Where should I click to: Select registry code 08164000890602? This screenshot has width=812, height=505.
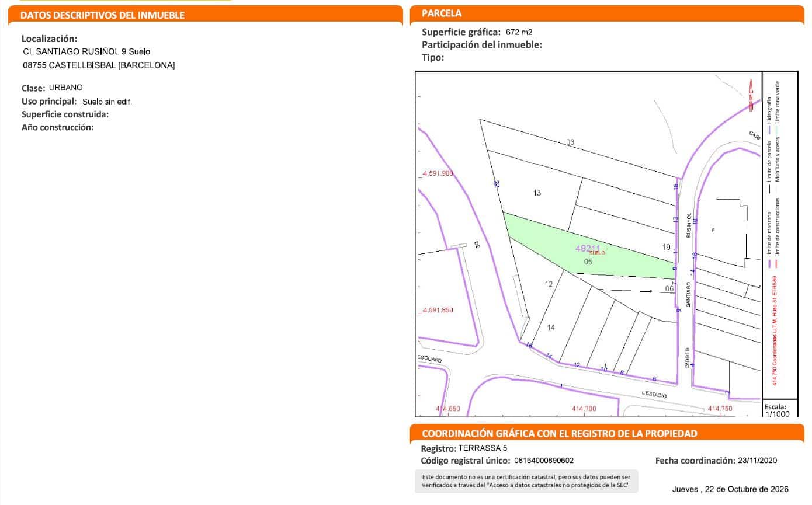click(x=543, y=461)
